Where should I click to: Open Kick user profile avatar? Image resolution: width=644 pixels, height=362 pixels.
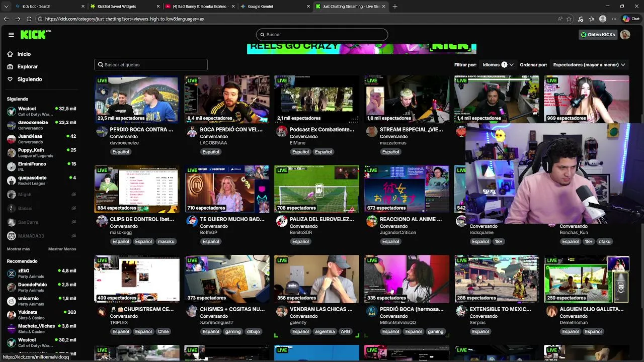(x=625, y=35)
